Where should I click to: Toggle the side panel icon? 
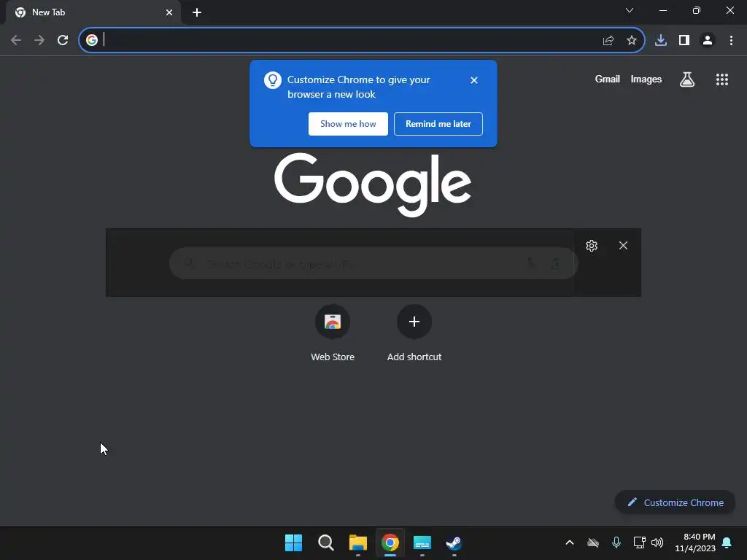[684, 41]
